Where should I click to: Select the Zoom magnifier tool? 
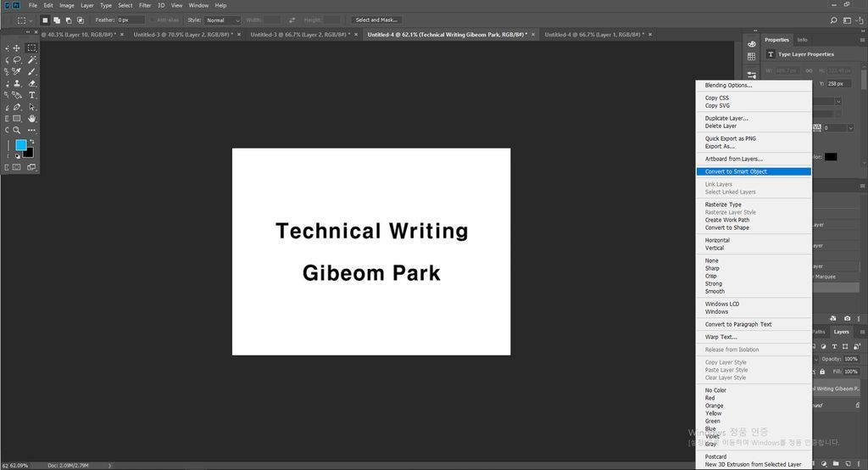pyautogui.click(x=17, y=131)
